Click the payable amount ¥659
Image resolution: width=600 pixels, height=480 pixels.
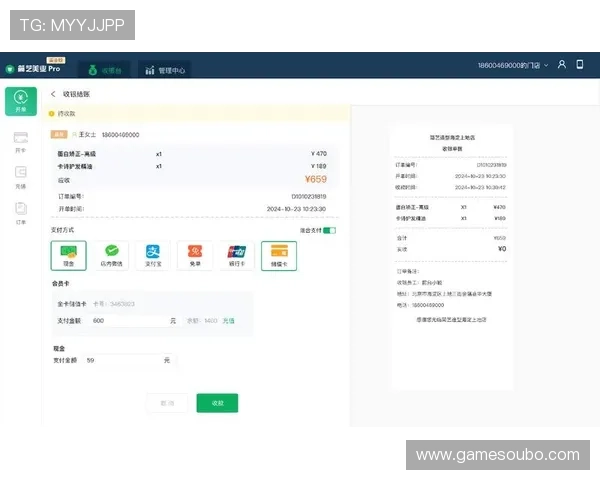(x=316, y=179)
